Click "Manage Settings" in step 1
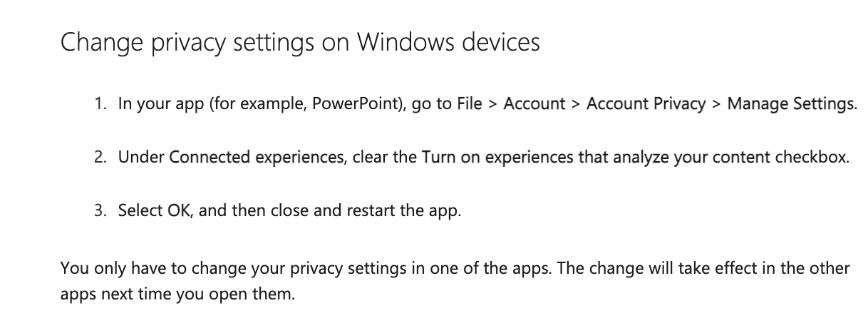Image resolution: width=868 pixels, height=333 pixels. 790,104
